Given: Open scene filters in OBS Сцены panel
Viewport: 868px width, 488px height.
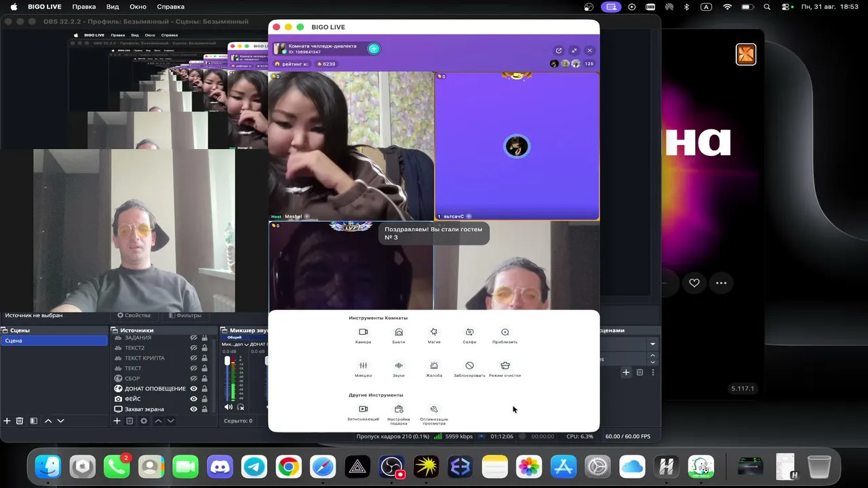Looking at the screenshot, I should tap(33, 421).
